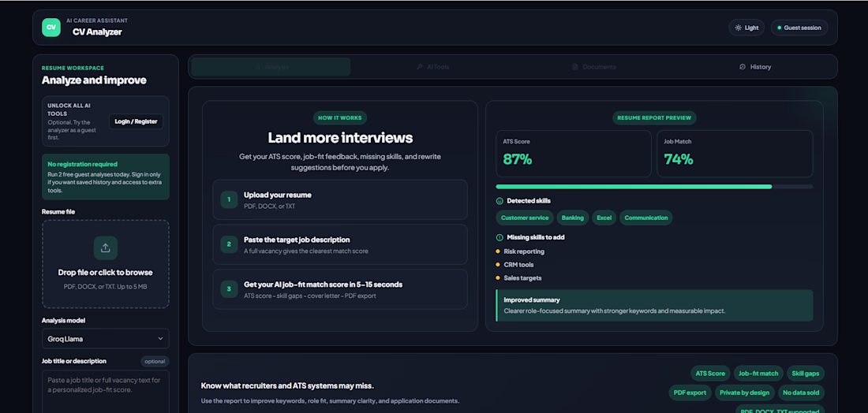This screenshot has height=413, width=868.
Task: Click step 1 number badge for Upload your resume
Action: [x=229, y=199]
